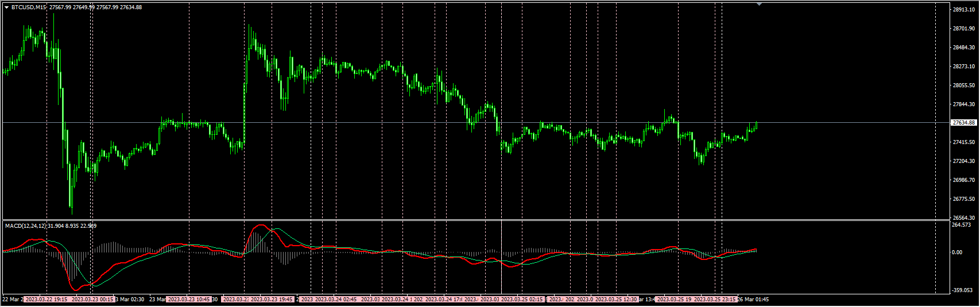
Task: Click the current price label 27634.88
Action: 964,123
